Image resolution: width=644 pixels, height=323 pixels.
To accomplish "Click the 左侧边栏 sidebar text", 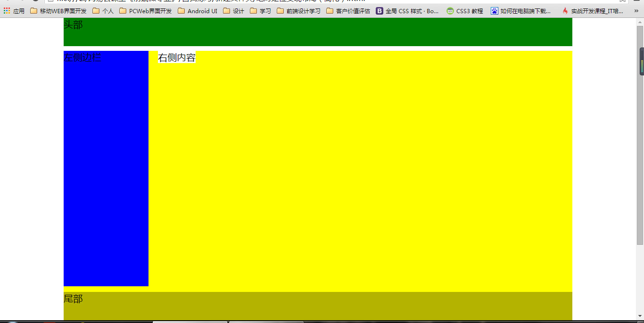I will tap(83, 57).
